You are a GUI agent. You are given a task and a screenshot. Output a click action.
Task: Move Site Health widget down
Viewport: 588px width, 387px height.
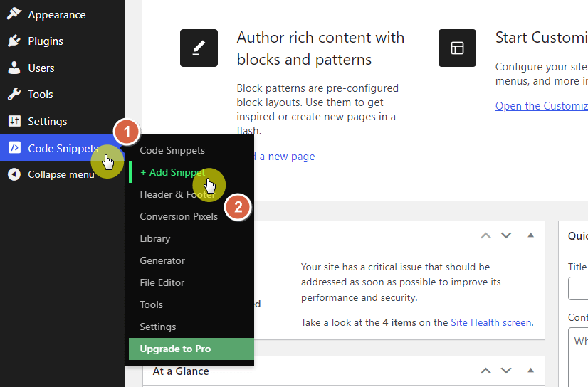click(x=506, y=235)
